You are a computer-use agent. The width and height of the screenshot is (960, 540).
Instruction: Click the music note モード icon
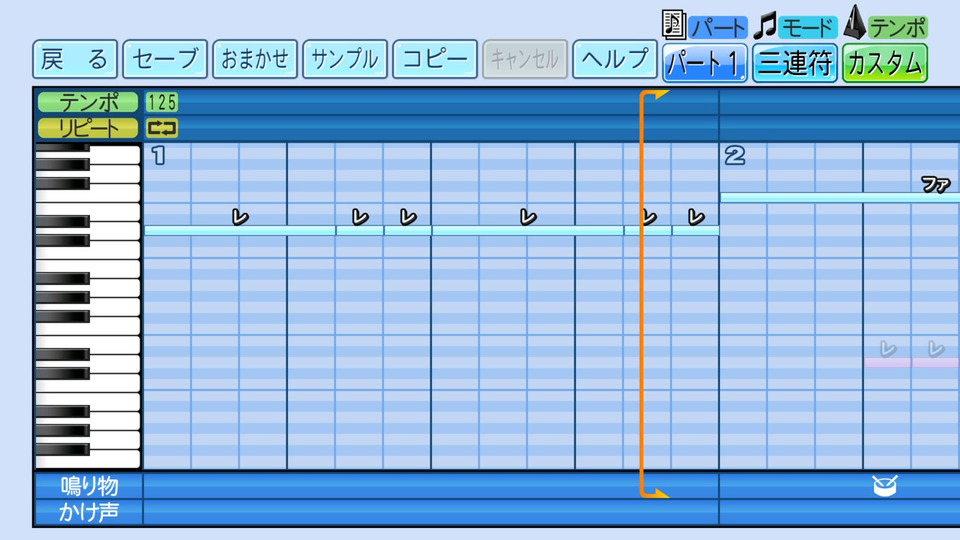[x=765, y=26]
